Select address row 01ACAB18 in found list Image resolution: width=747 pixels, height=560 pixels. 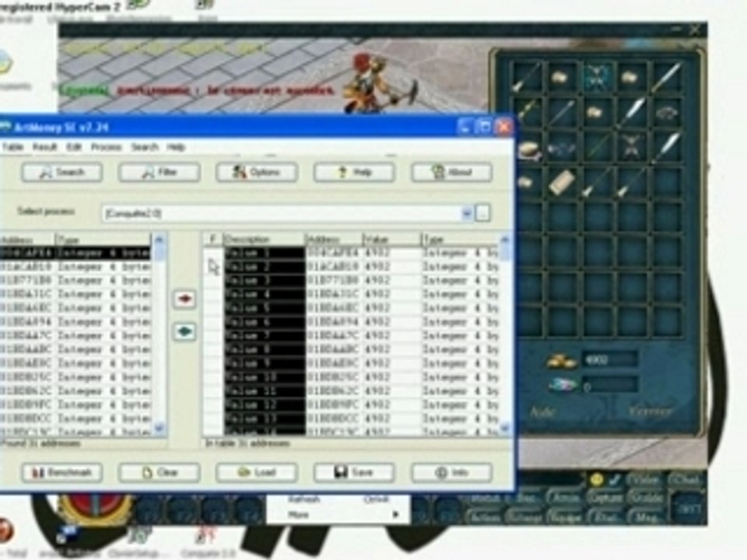75,267
